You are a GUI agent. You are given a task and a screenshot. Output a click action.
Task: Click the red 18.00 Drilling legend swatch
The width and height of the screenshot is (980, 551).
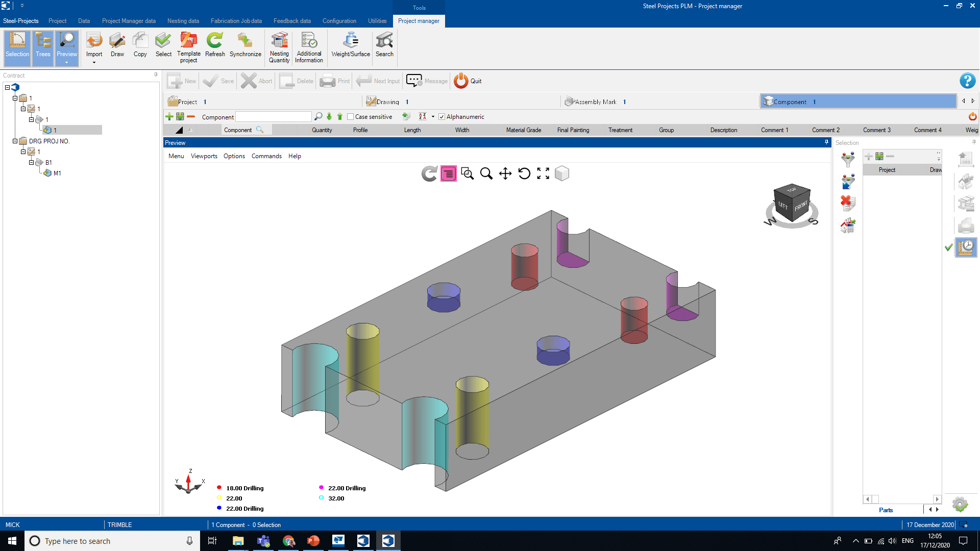pos(219,487)
